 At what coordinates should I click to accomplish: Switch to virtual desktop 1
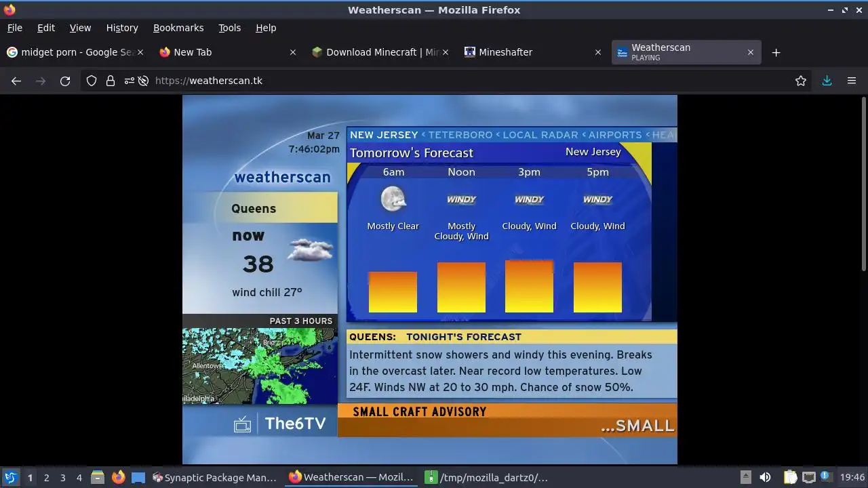tap(30, 477)
